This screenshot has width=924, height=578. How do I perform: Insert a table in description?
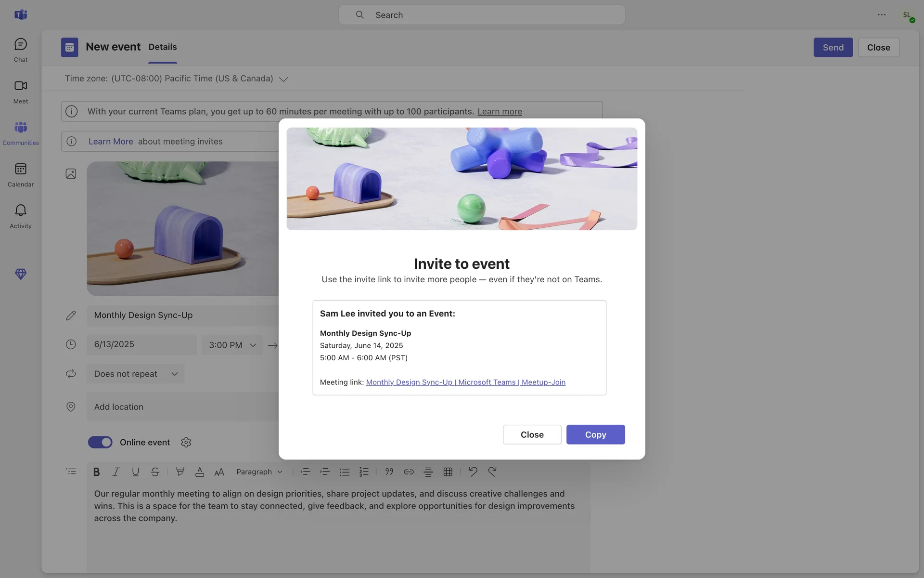448,472
